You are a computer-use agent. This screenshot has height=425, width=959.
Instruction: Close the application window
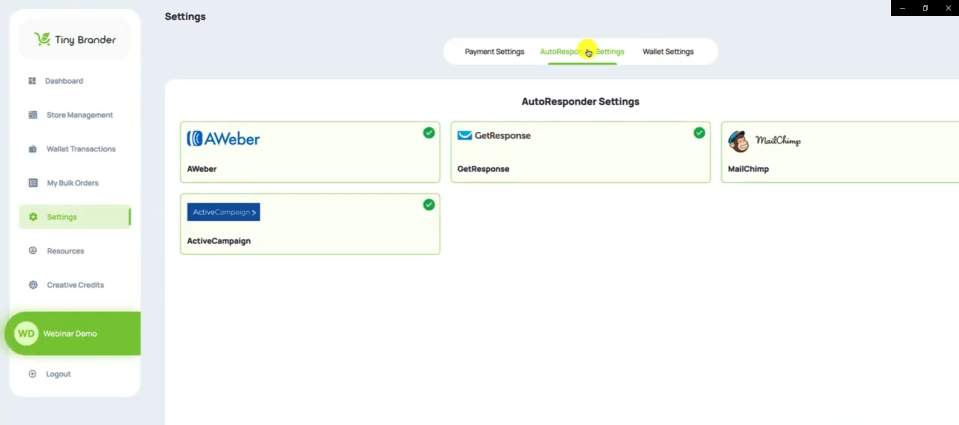948,8
